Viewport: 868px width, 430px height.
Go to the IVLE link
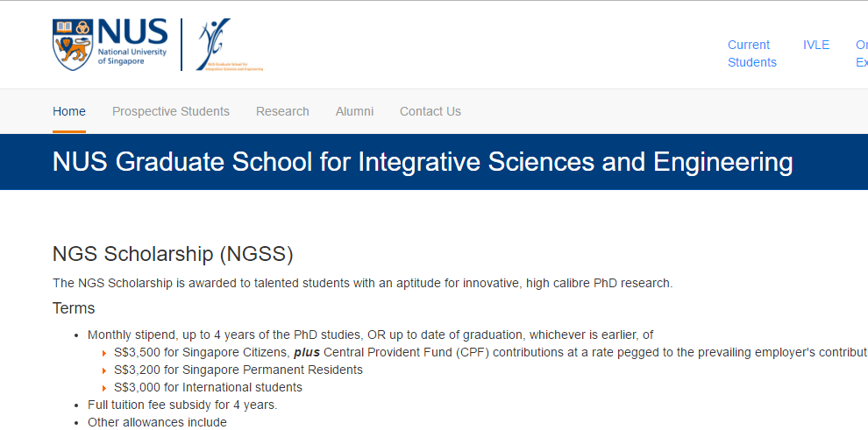(x=815, y=45)
